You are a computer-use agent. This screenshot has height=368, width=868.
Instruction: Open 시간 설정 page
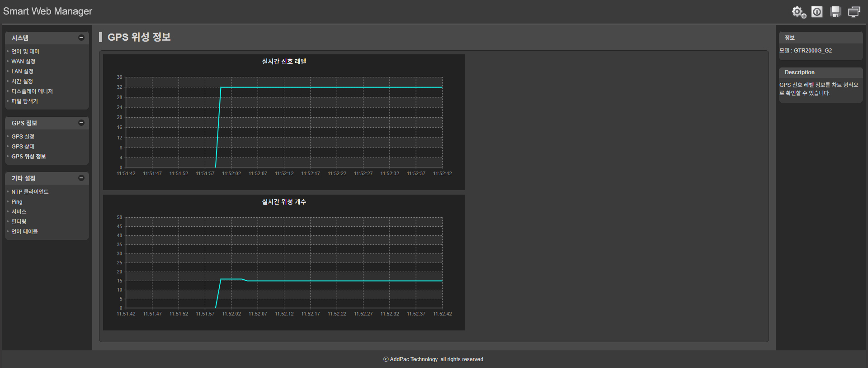pyautogui.click(x=22, y=81)
